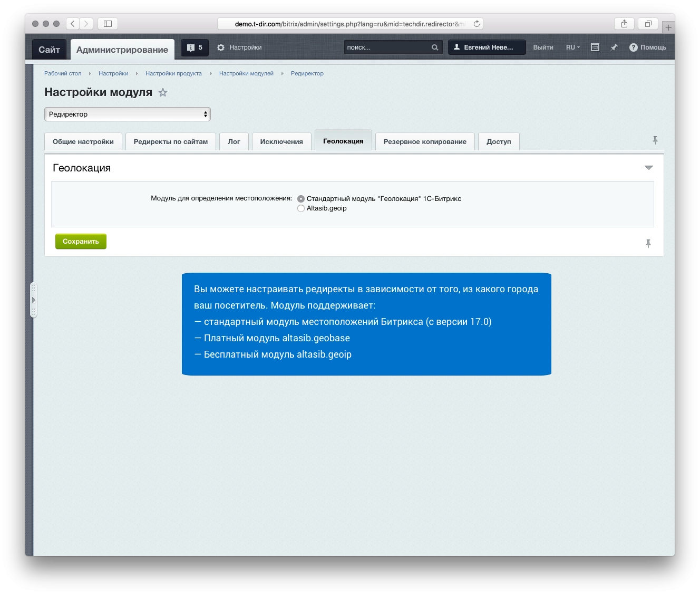This screenshot has height=595, width=700.
Task: Go to Настройки модулей breadcrumb
Action: coord(246,73)
